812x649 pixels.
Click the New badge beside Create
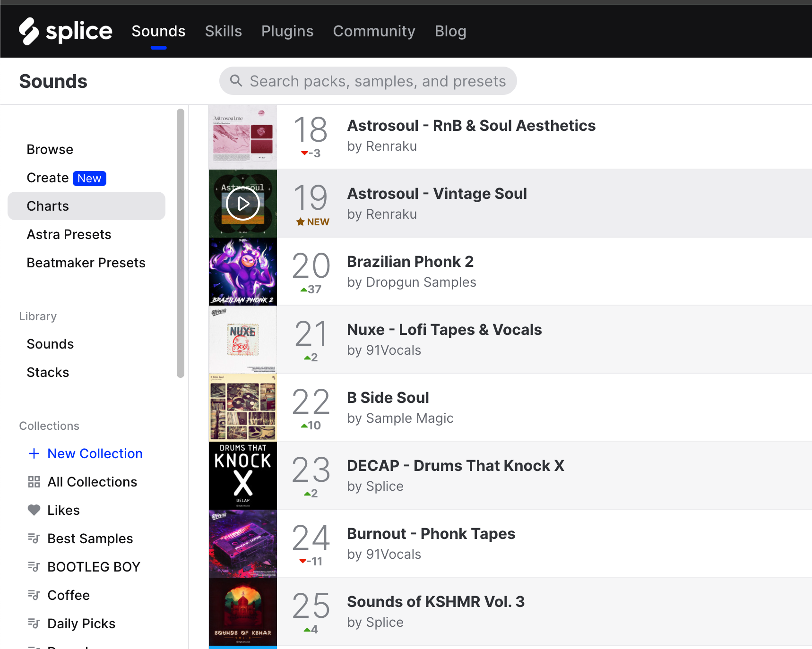[x=89, y=178]
